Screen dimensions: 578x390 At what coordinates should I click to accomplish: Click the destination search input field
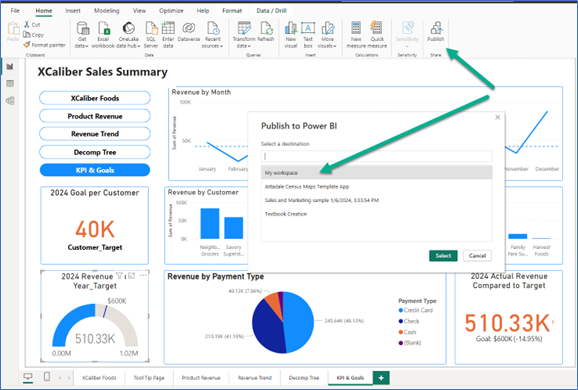(x=377, y=156)
